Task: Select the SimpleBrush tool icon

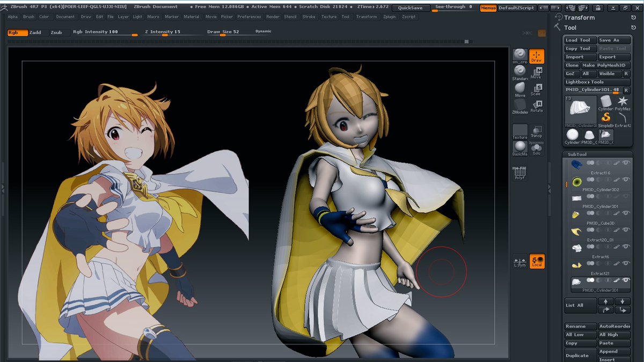Action: coord(606,120)
